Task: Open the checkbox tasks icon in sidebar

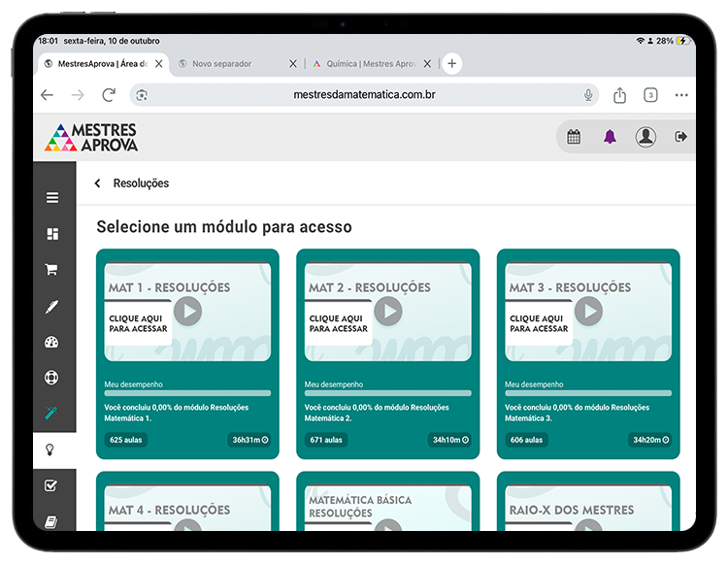Action: [x=50, y=485]
